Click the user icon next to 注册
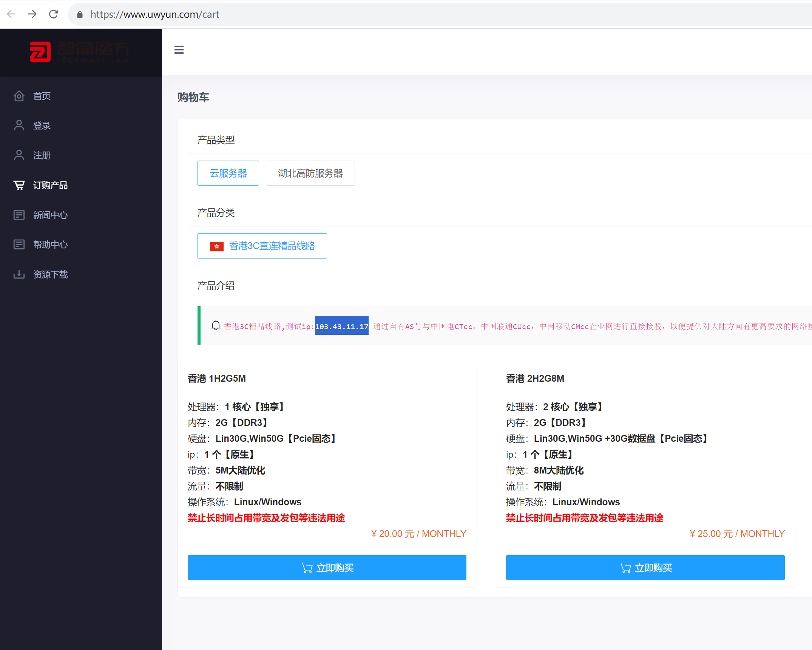Screen dimensions: 812x650 click(x=19, y=155)
